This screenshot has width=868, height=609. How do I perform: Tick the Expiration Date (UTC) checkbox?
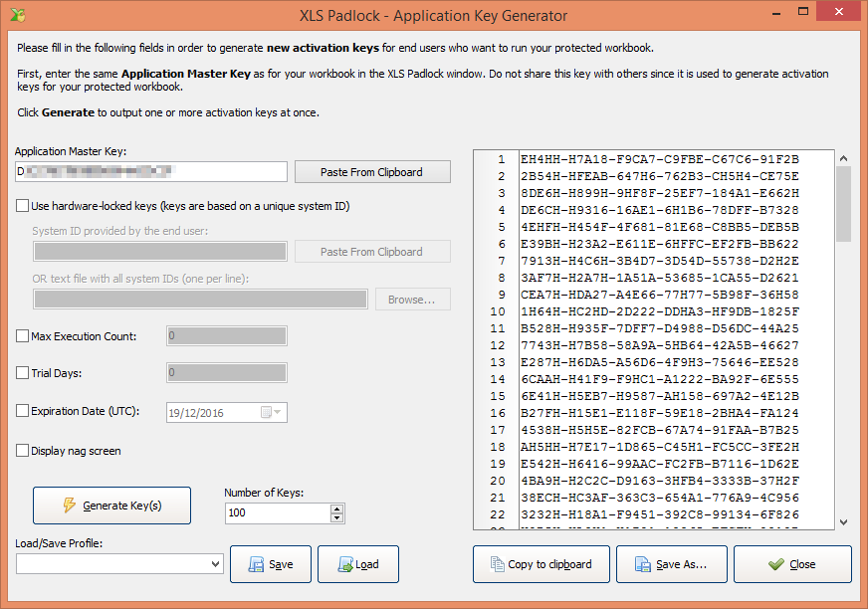[x=23, y=411]
